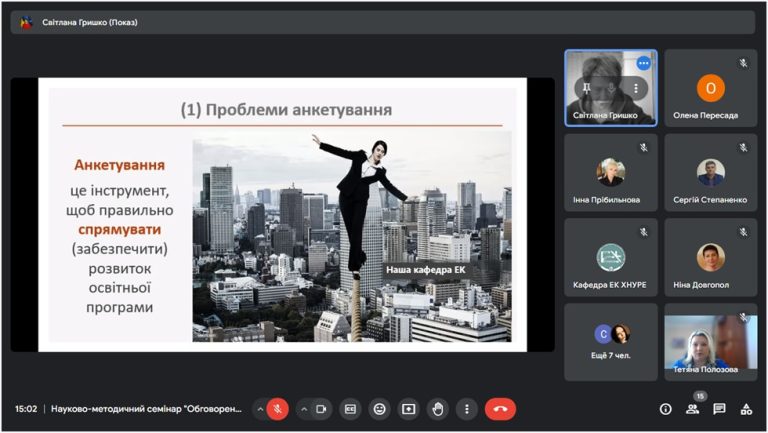This screenshot has height=433, width=768.
Task: Open chat with everyone icon
Action: [719, 409]
